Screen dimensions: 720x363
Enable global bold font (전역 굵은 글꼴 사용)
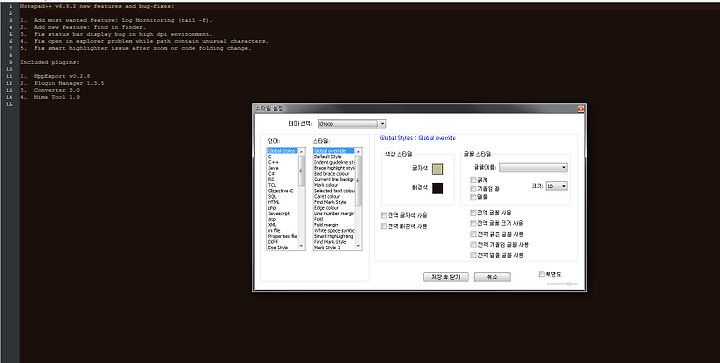473,234
